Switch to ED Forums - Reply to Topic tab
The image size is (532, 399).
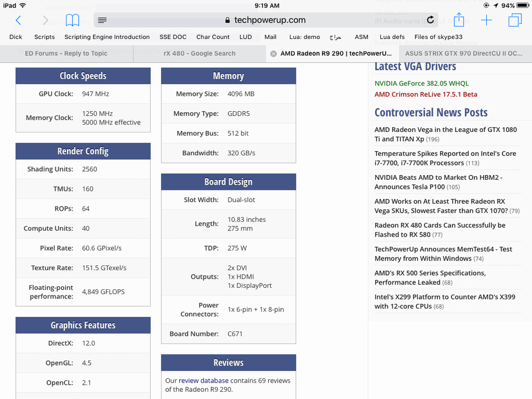[66, 54]
